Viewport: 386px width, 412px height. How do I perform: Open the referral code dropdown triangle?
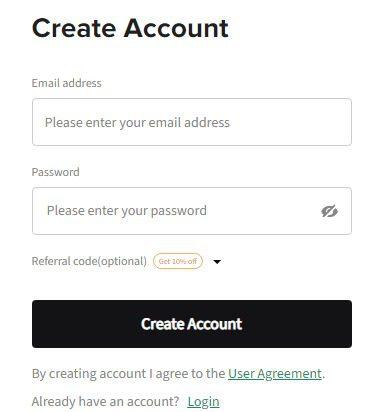coord(217,262)
